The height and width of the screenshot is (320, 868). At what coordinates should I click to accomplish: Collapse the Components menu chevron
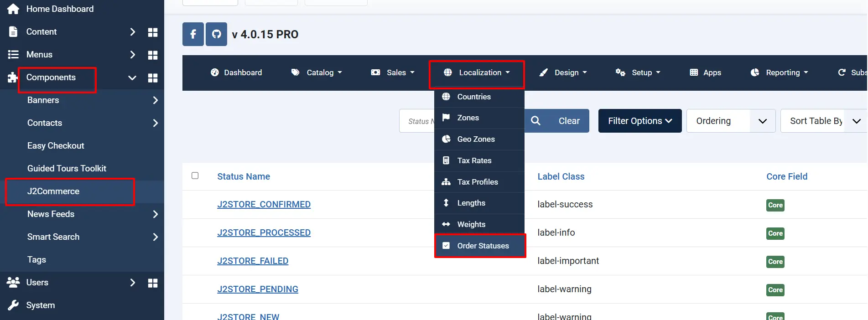(132, 77)
